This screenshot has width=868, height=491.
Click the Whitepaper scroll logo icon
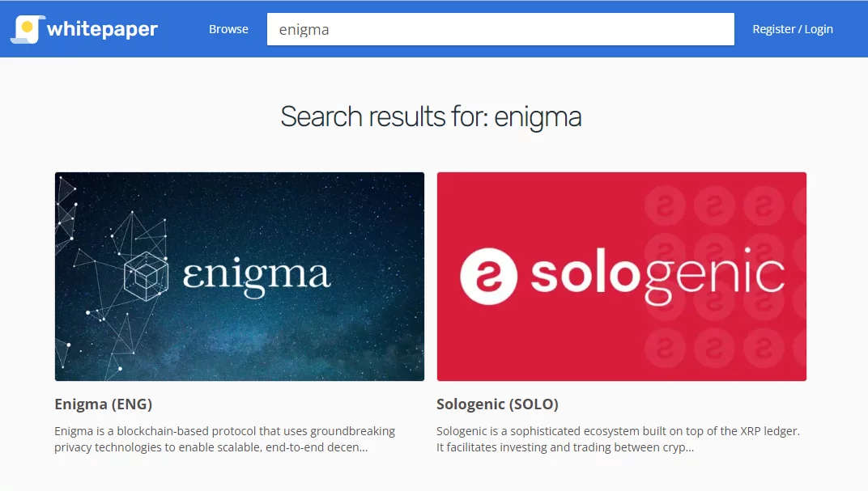coord(24,29)
